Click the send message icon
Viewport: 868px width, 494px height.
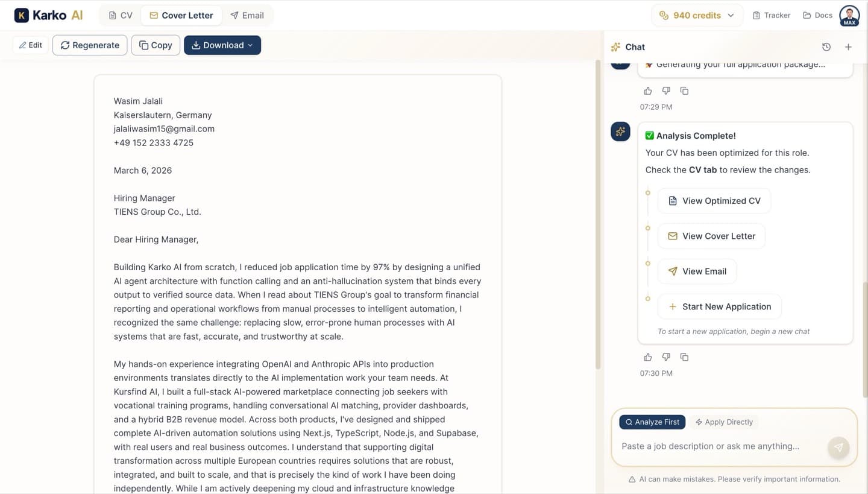click(x=838, y=447)
